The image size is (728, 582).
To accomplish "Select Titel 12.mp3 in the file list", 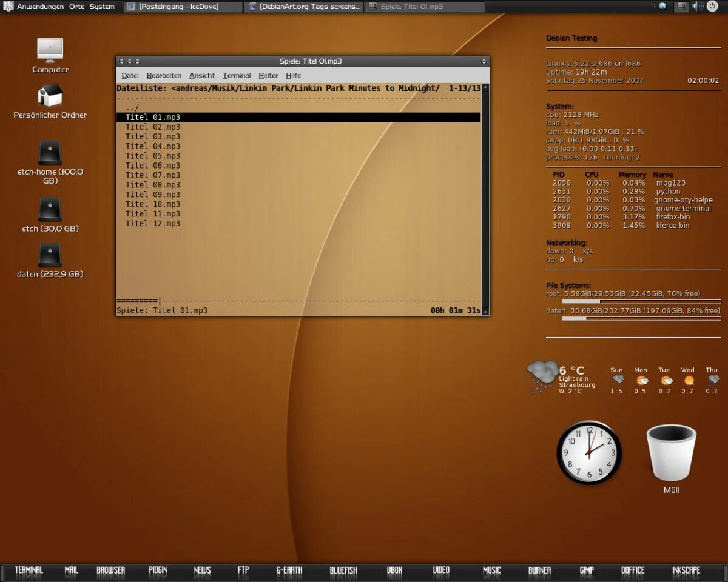I will click(x=153, y=224).
